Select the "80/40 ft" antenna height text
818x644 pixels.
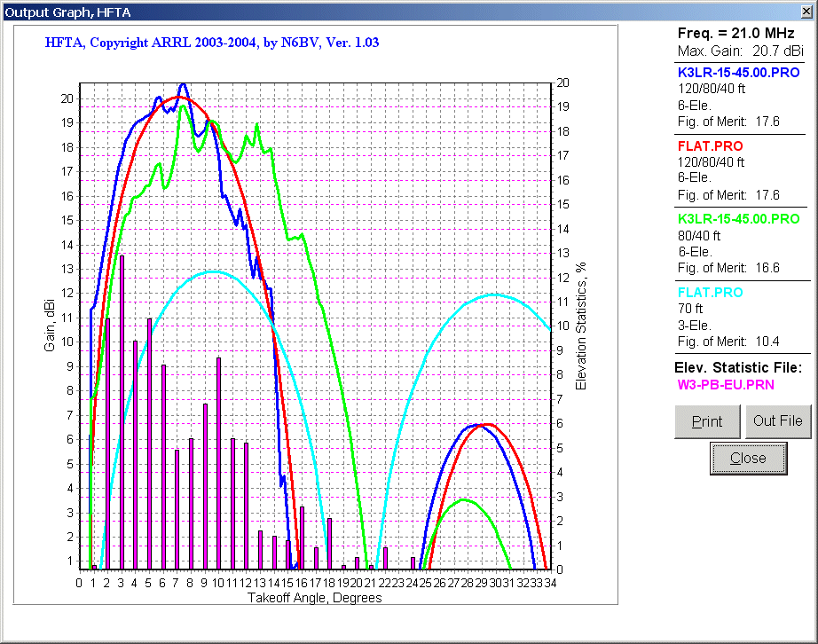click(x=699, y=236)
